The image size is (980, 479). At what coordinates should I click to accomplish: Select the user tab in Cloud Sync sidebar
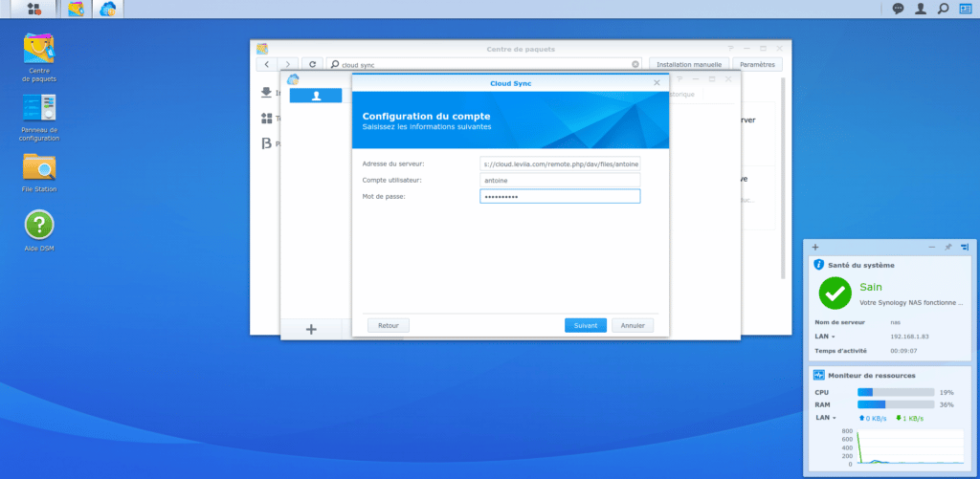316,96
